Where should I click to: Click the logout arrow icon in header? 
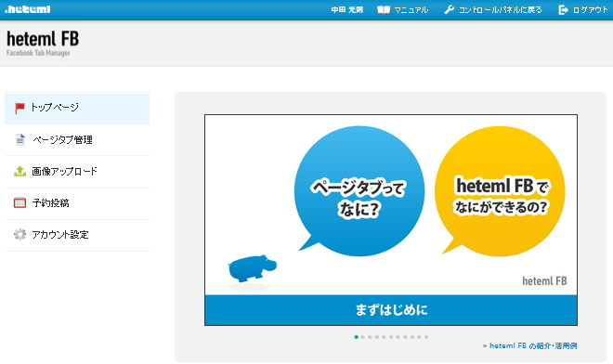coord(563,10)
